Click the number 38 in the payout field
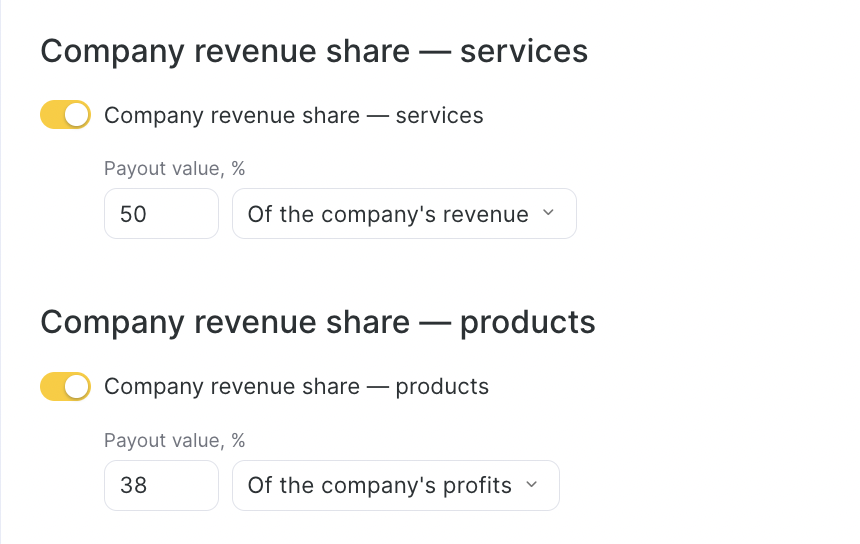This screenshot has height=544, width=860. coord(133,486)
